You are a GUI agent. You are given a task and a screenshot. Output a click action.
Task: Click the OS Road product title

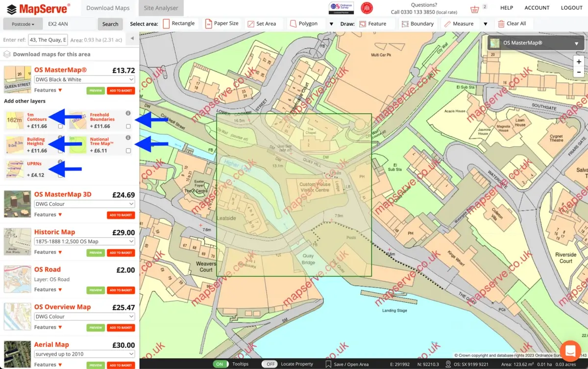[48, 270]
